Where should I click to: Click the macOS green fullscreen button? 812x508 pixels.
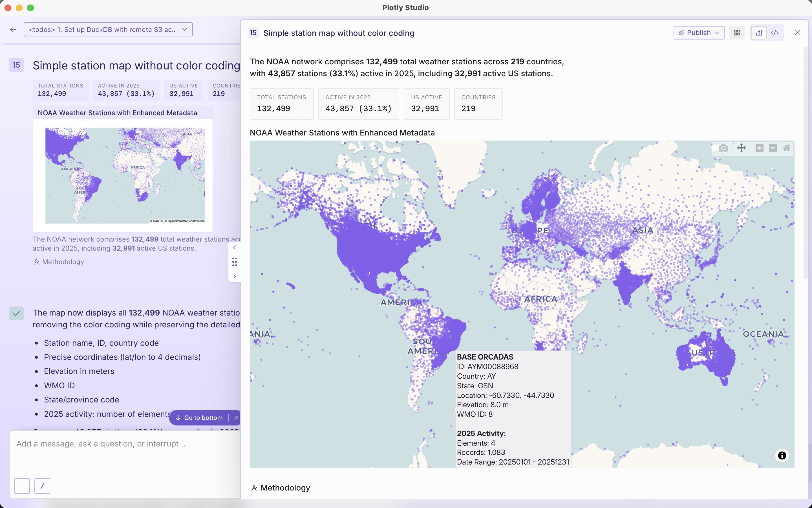pyautogui.click(x=30, y=8)
